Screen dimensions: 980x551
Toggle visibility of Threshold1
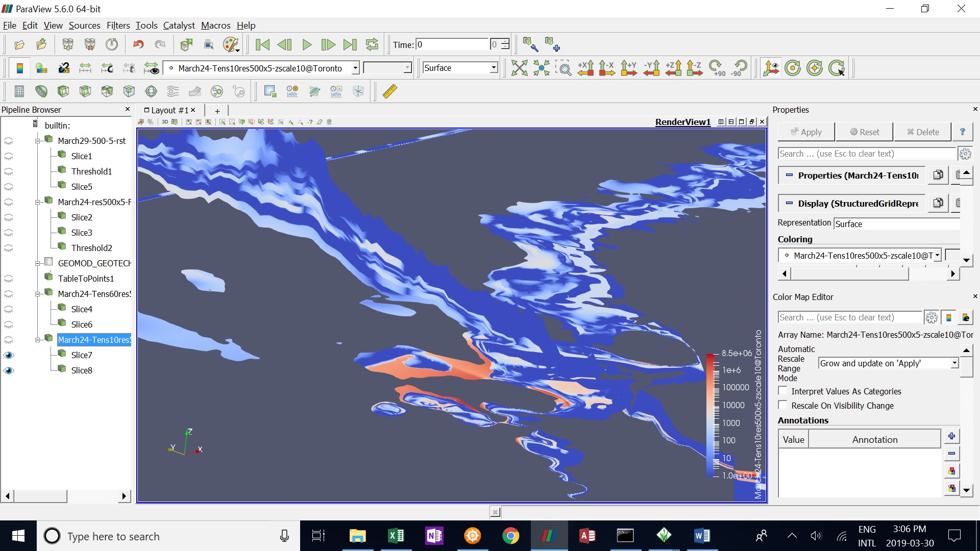pyautogui.click(x=9, y=171)
